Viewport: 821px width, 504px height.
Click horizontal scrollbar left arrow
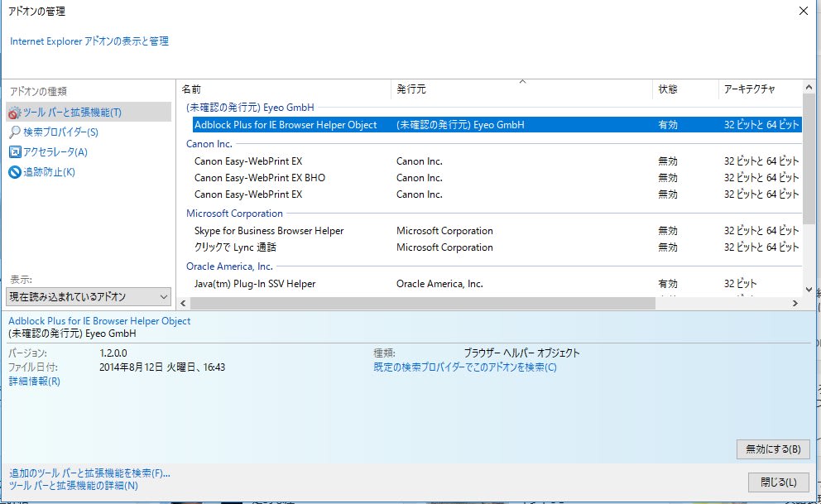point(183,303)
